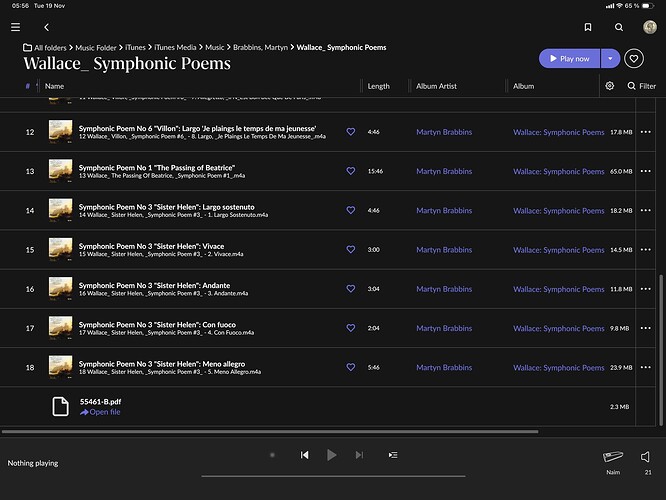Open Wallace: Symphonic Poems album in row 12
666x500 pixels.
pyautogui.click(x=559, y=132)
